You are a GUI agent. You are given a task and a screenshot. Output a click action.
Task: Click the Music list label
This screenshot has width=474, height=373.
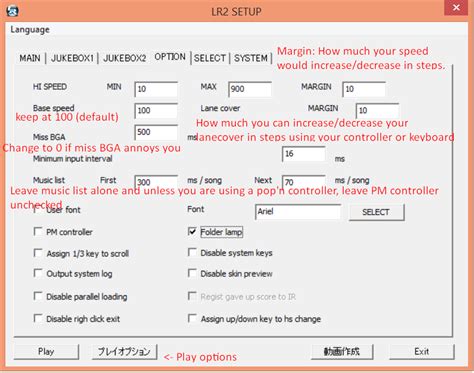[x=49, y=180]
